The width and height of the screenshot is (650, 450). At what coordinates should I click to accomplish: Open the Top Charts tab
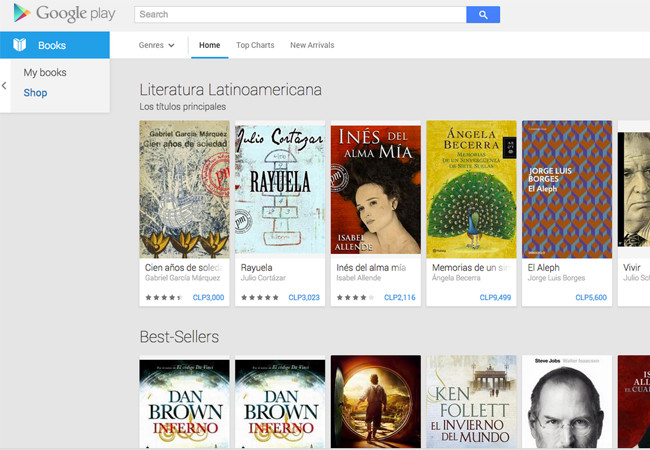click(255, 45)
